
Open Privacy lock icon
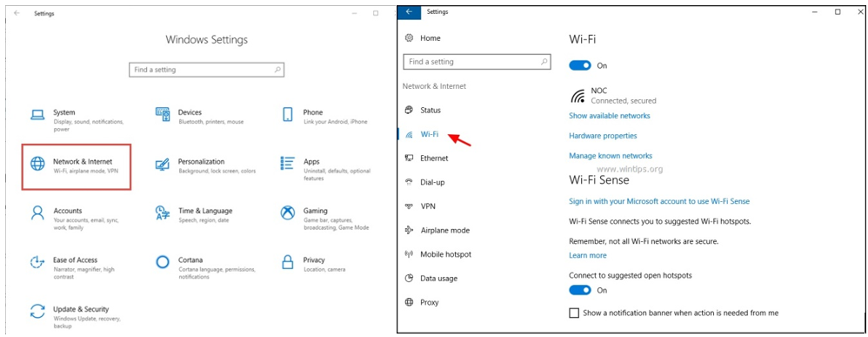[287, 261]
